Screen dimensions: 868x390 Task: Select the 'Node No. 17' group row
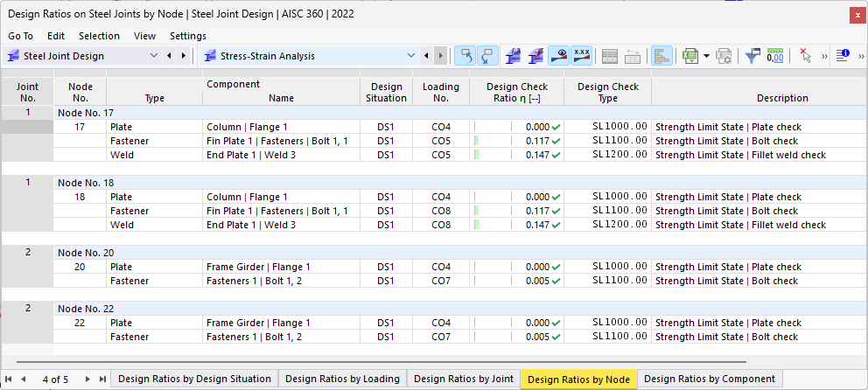point(460,113)
